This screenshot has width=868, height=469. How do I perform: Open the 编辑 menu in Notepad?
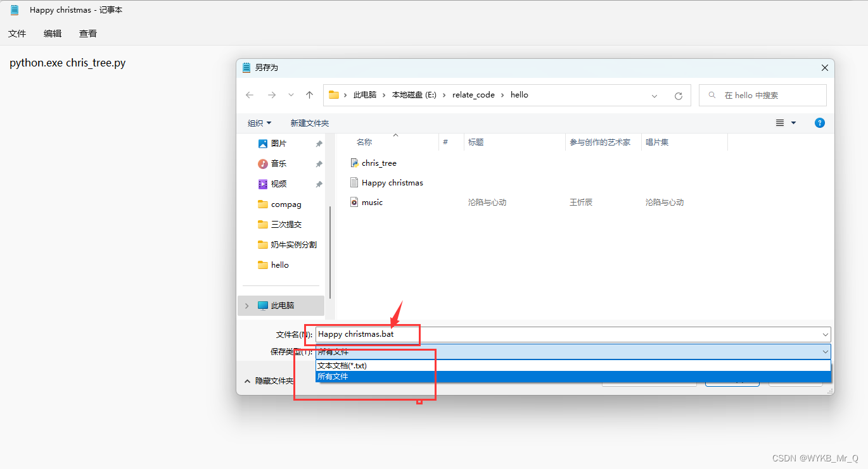tap(53, 34)
